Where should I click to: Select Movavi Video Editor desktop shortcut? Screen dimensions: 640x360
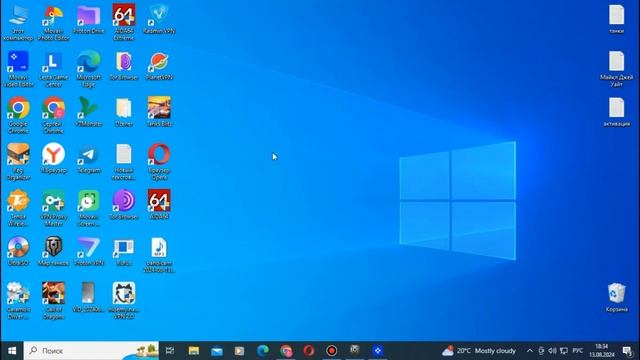tap(18, 69)
